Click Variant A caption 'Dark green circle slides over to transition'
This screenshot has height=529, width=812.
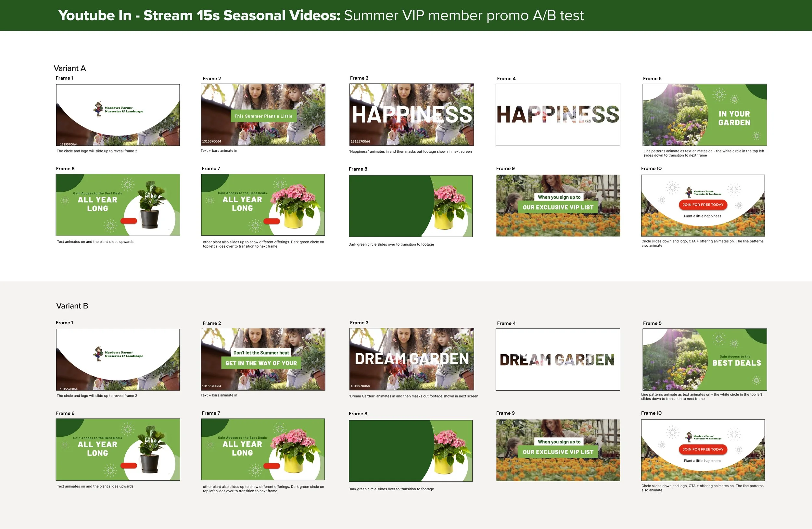pyautogui.click(x=391, y=244)
